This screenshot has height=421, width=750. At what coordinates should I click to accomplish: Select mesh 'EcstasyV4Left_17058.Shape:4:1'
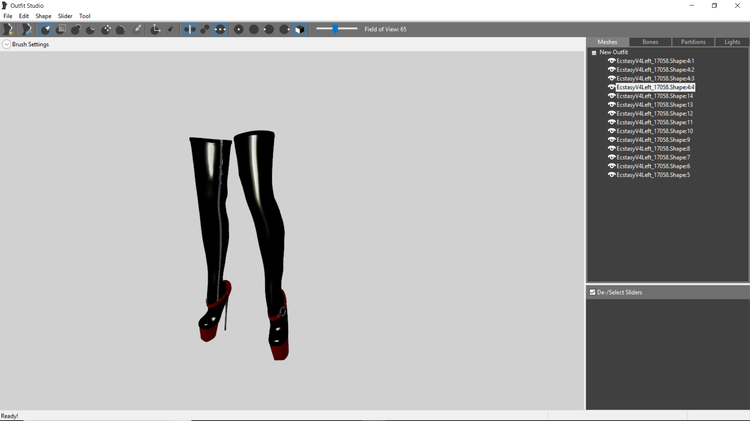[x=655, y=61]
